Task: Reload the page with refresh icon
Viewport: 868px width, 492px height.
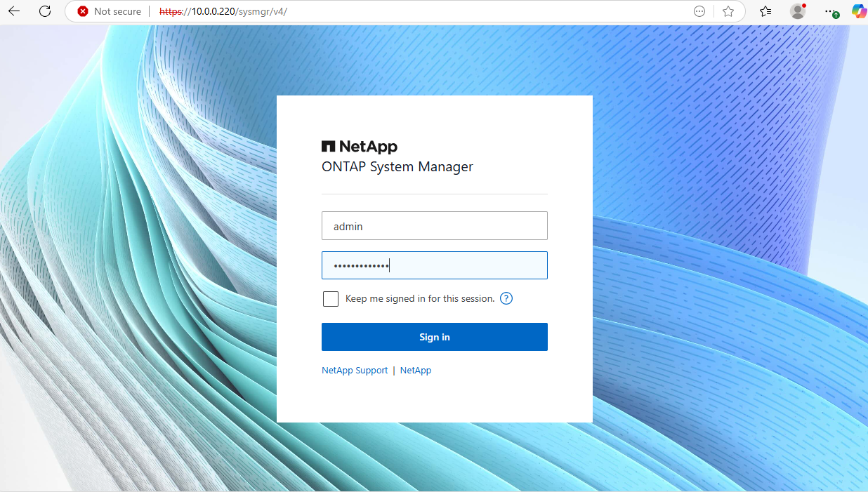Action: click(x=45, y=11)
